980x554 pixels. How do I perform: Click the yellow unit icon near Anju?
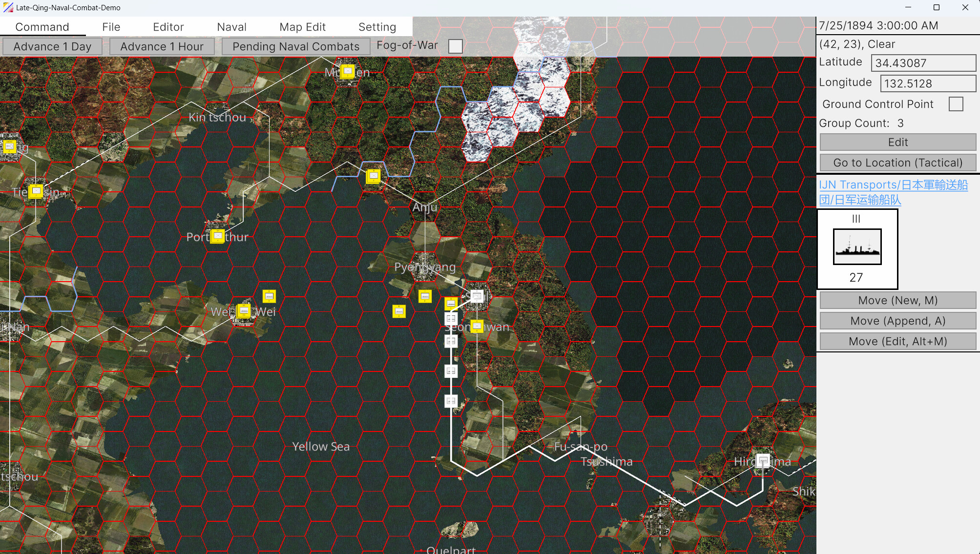tap(374, 177)
